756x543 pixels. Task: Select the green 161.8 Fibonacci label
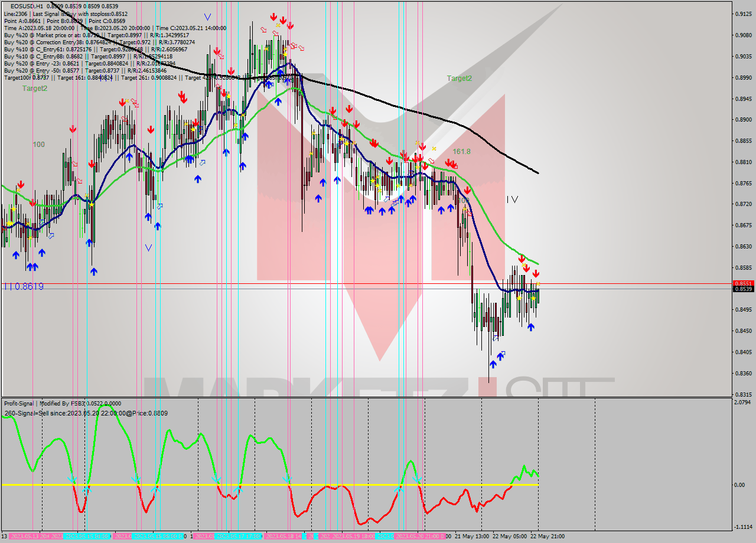(461, 151)
